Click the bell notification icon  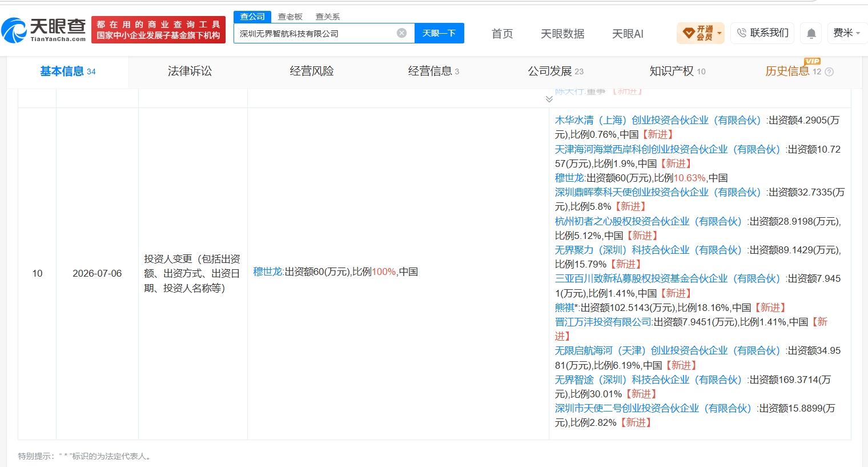(x=811, y=33)
